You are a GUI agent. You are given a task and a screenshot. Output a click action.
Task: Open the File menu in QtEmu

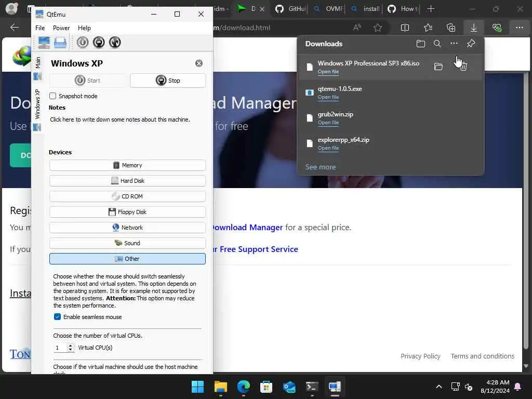40,28
